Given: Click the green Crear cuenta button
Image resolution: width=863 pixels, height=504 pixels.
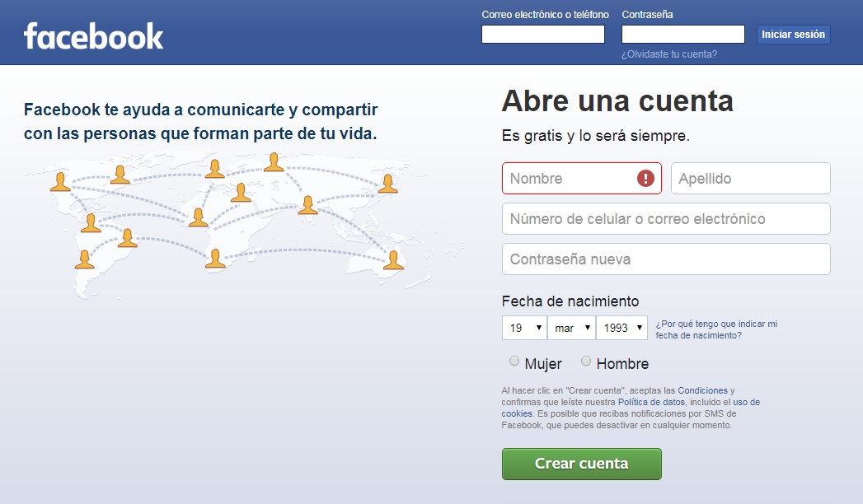Looking at the screenshot, I should point(581,464).
